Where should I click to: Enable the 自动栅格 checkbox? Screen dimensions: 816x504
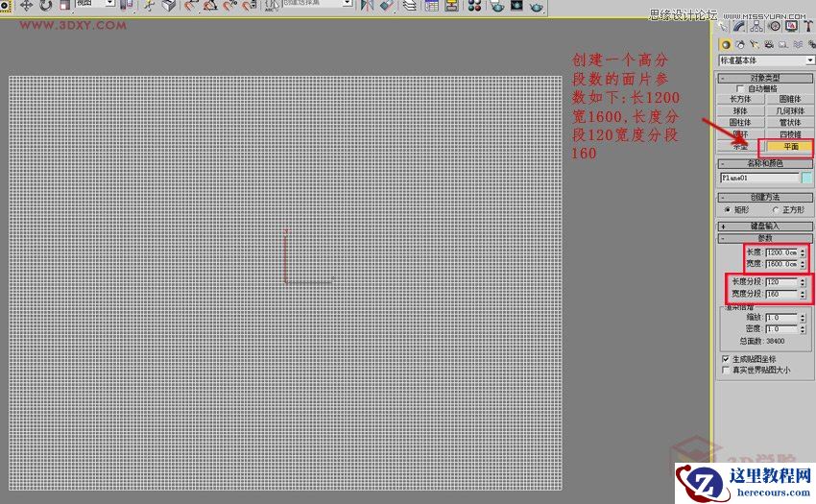740,89
